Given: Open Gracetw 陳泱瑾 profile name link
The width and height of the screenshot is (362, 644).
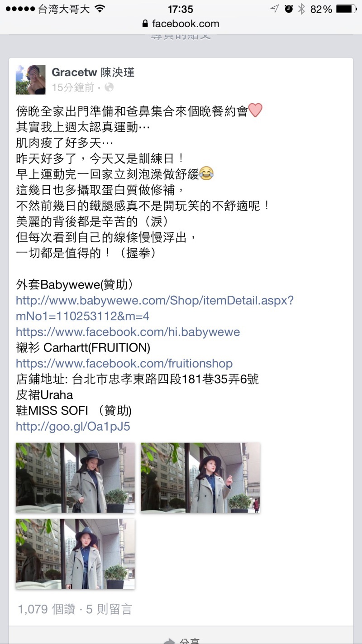Looking at the screenshot, I should (93, 72).
